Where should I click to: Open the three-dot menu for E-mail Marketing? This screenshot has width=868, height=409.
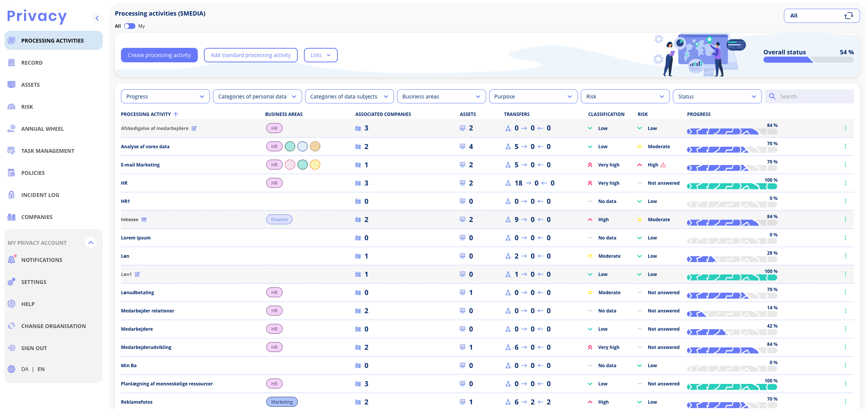coord(846,165)
